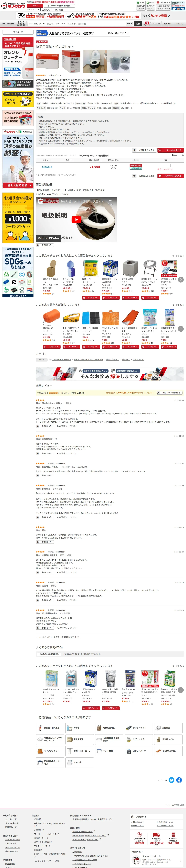Play the YouTube product video
186x868 pixels.
76,220
